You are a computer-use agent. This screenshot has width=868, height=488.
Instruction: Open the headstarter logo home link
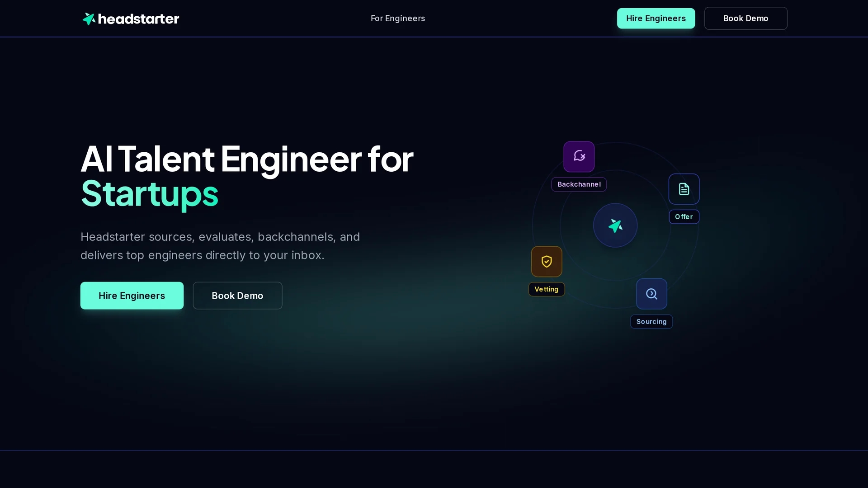click(x=131, y=19)
